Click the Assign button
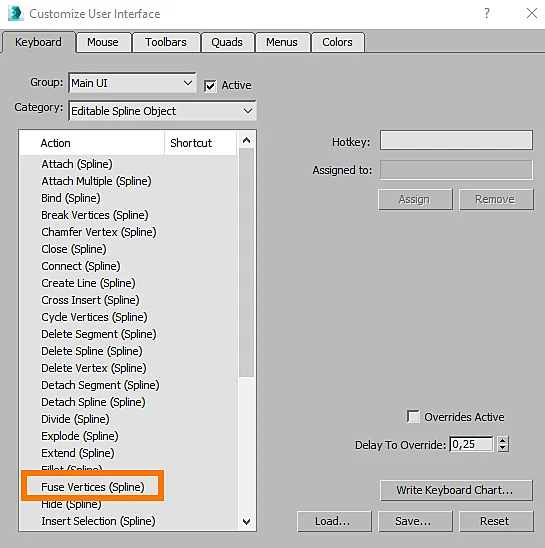Image resolution: width=545 pixels, height=548 pixels. [415, 199]
